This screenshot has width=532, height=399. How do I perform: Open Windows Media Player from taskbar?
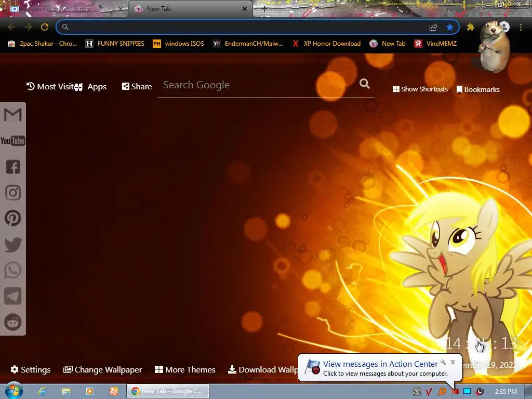tap(89, 391)
